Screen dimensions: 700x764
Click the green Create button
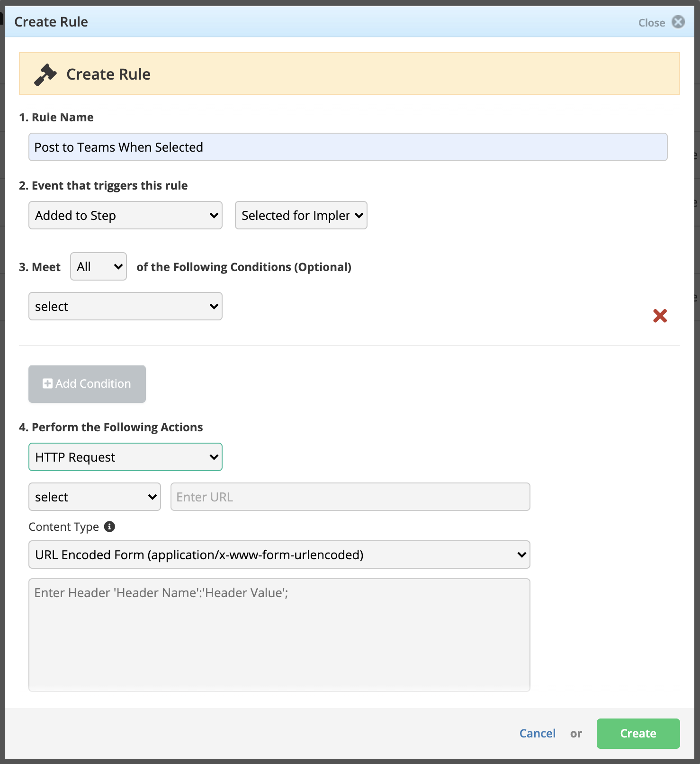638,734
